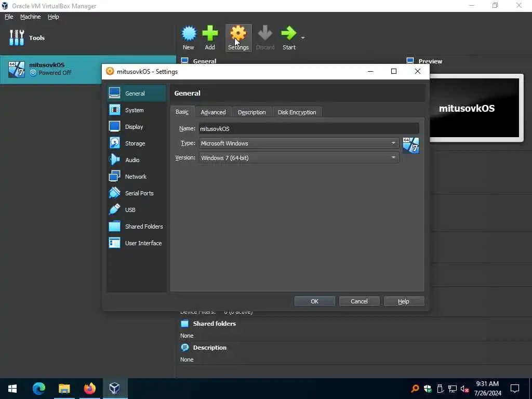Open the Windows Start menu
The width and height of the screenshot is (532, 399).
pyautogui.click(x=12, y=389)
